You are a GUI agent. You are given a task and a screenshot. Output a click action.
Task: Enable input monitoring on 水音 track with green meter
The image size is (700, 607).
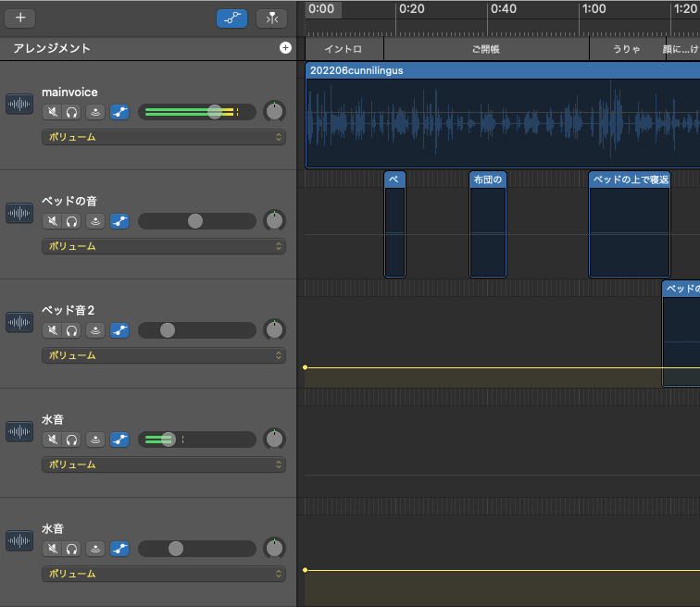[x=95, y=440]
